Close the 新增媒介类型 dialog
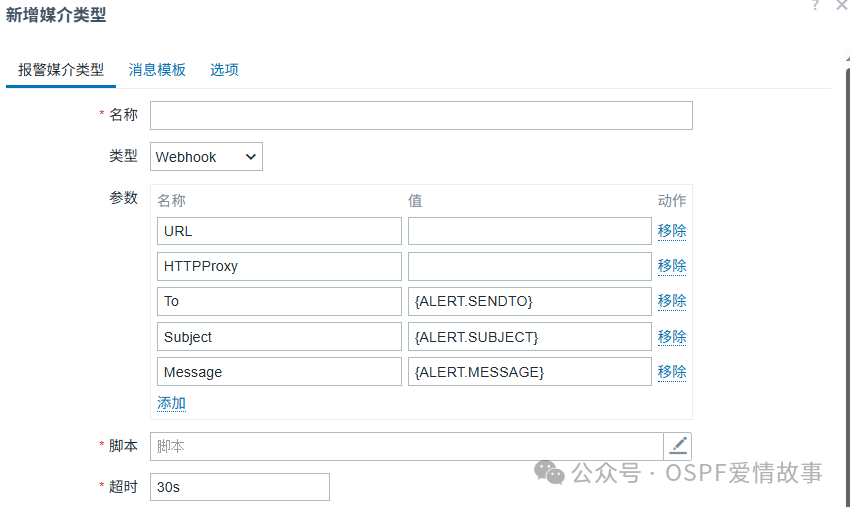The height and width of the screenshot is (507, 850). coord(842,5)
